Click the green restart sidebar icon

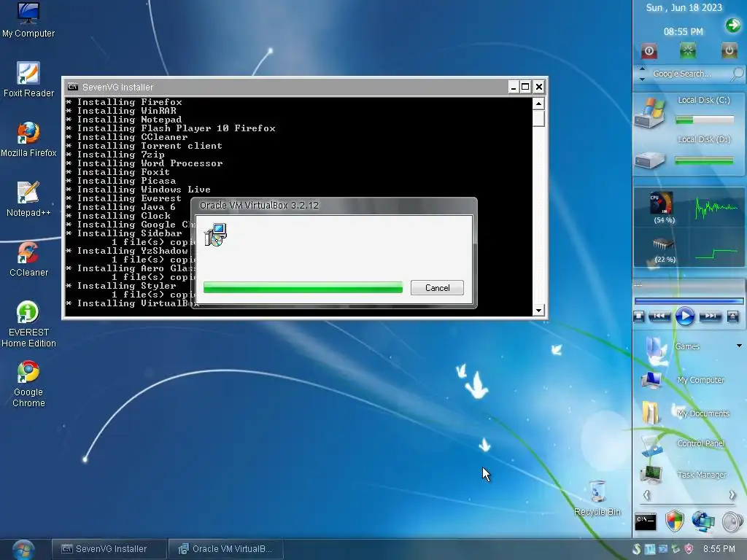coord(687,51)
